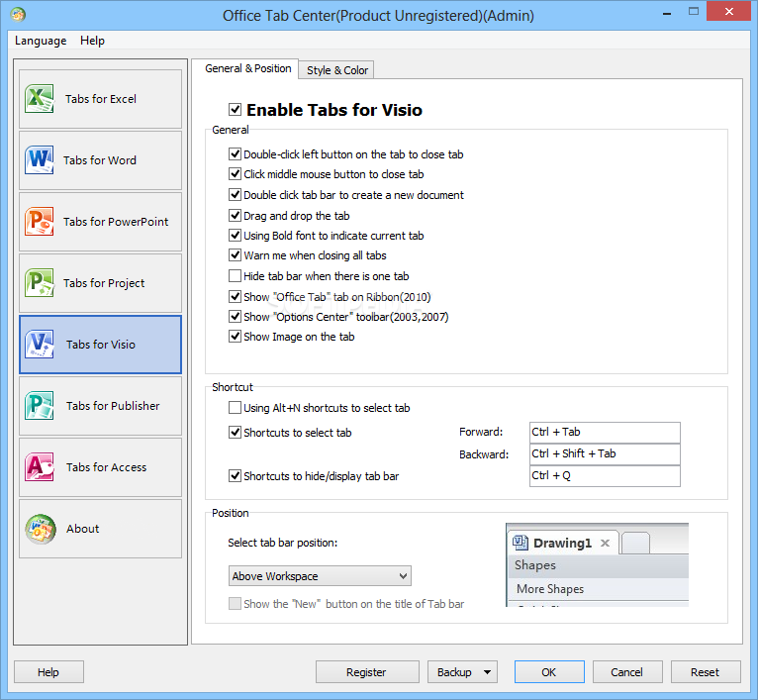The image size is (758, 700).
Task: Expand the Backup button dropdown arrow
Action: pyautogui.click(x=487, y=672)
